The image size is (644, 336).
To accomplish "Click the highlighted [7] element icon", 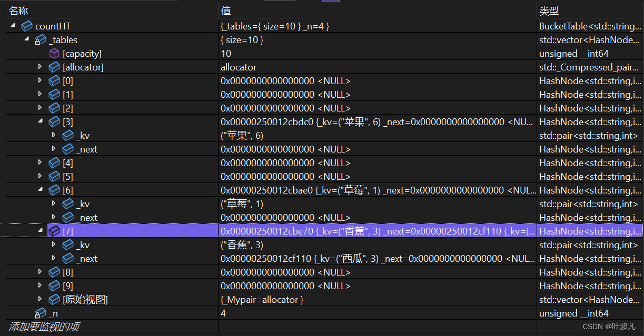I will [x=54, y=231].
